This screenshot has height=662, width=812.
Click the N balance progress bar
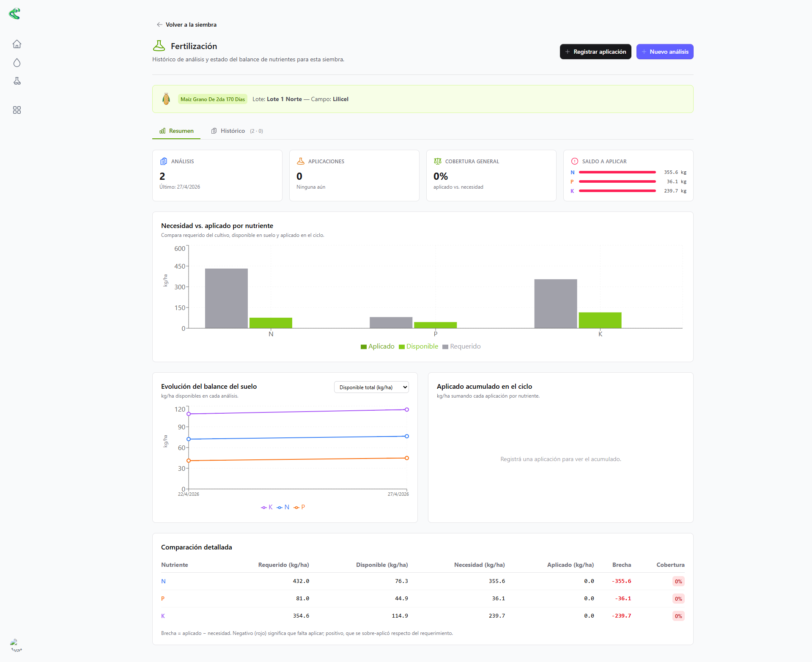pos(617,172)
